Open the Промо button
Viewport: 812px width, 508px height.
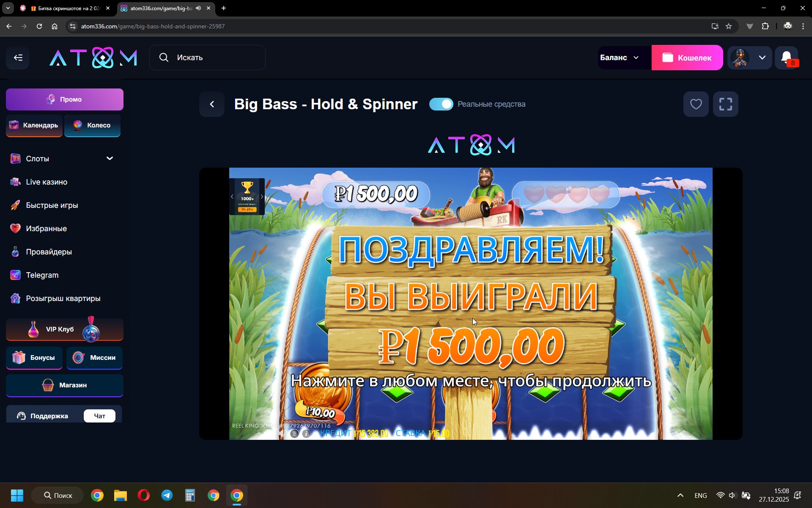65,99
